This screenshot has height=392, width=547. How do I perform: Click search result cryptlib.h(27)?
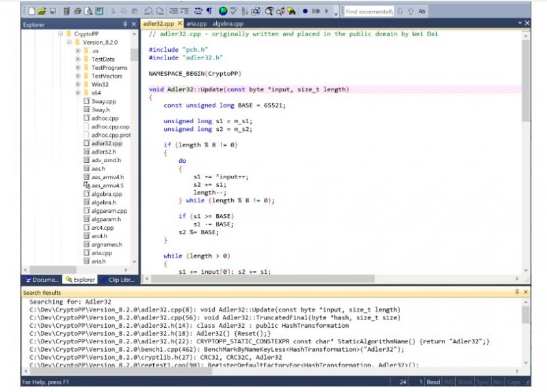[x=156, y=357]
